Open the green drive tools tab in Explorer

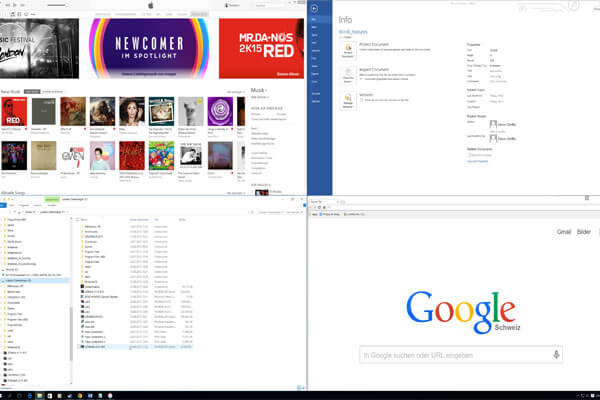[x=52, y=199]
